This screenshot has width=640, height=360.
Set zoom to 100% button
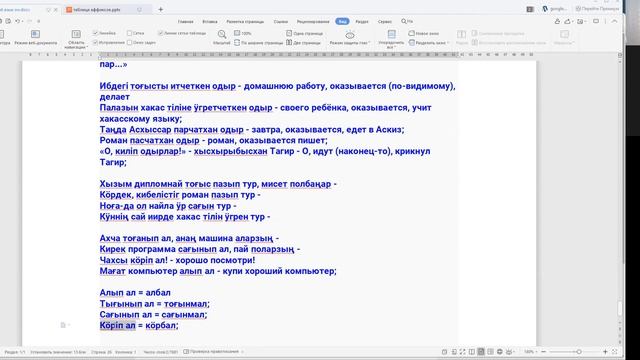click(x=243, y=33)
